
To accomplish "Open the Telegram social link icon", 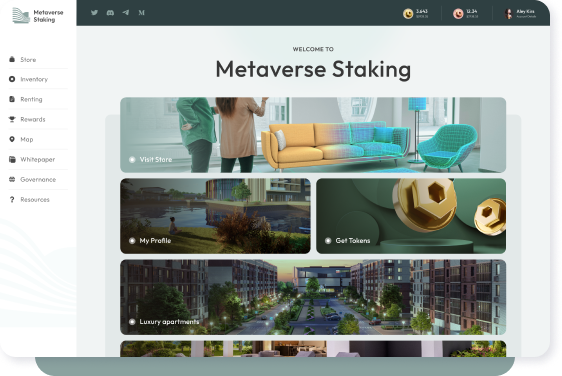I will 126,13.
